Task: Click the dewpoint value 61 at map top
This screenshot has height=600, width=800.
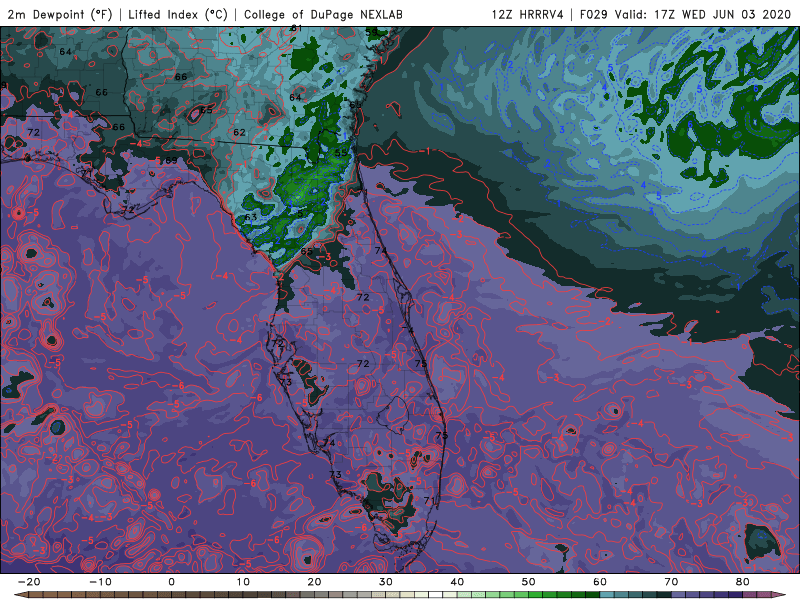Action: [296, 29]
